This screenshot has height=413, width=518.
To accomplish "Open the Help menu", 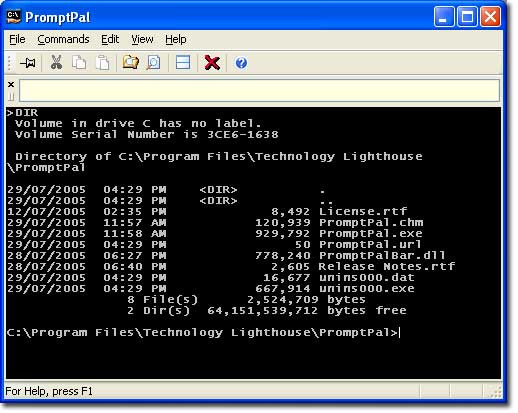I will coord(176,39).
